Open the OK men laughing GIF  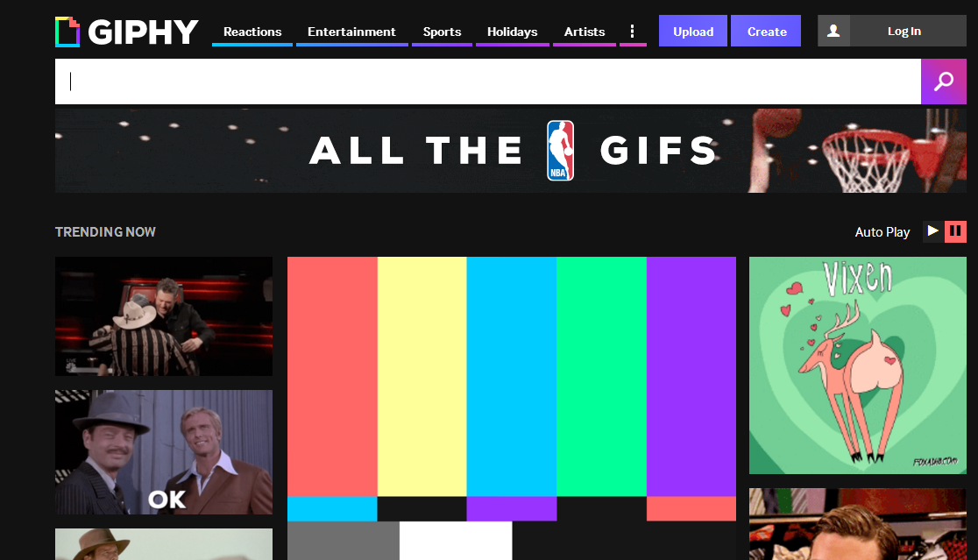tap(163, 452)
